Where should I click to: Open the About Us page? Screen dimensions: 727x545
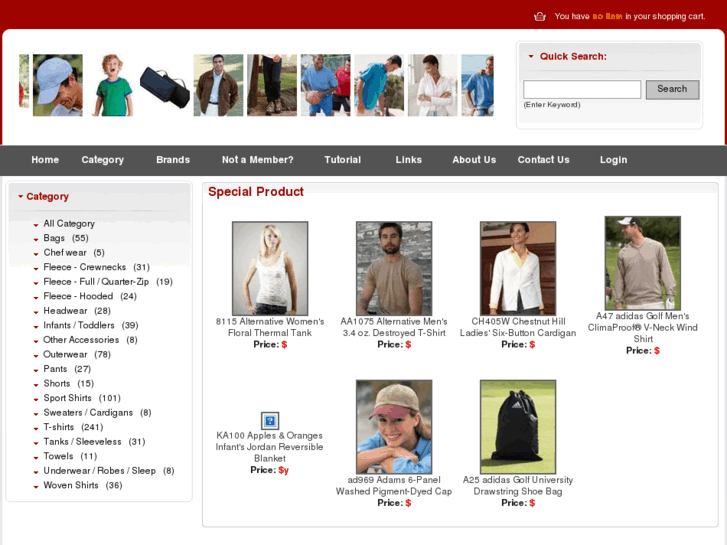click(x=474, y=160)
